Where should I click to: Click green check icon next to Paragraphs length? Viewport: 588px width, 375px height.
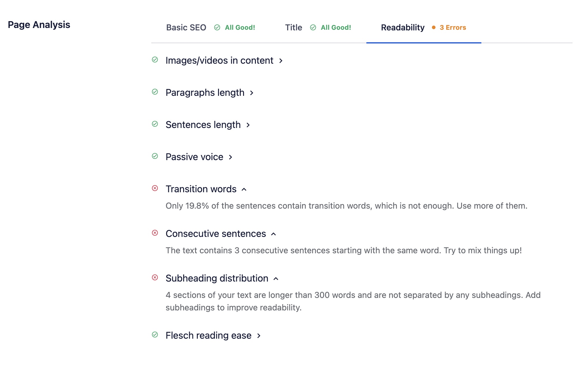[x=155, y=92]
